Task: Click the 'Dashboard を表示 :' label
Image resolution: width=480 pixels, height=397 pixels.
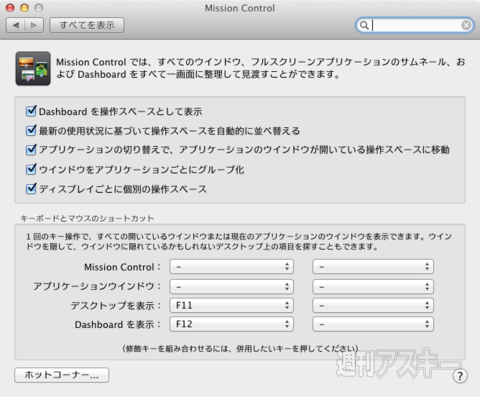Action: [x=118, y=324]
